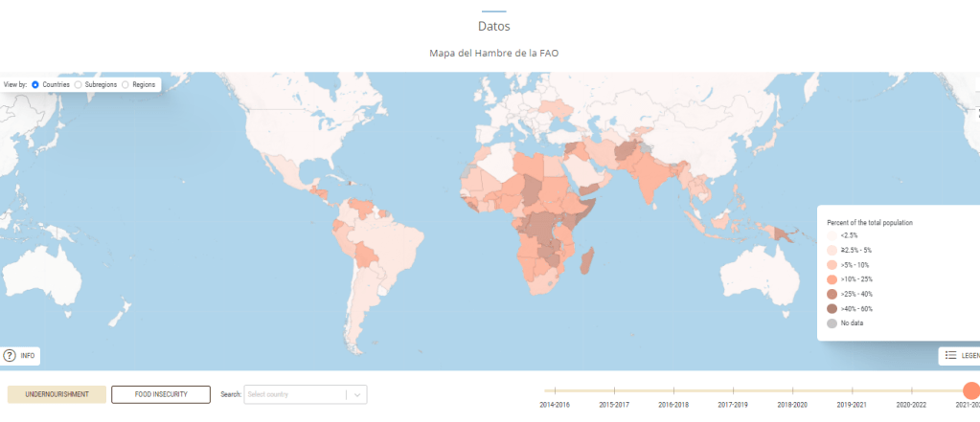Select the 2019-2021 timeline period

[852, 390]
